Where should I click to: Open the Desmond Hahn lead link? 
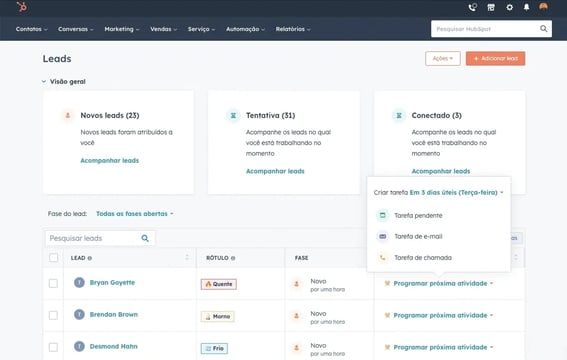(114, 346)
